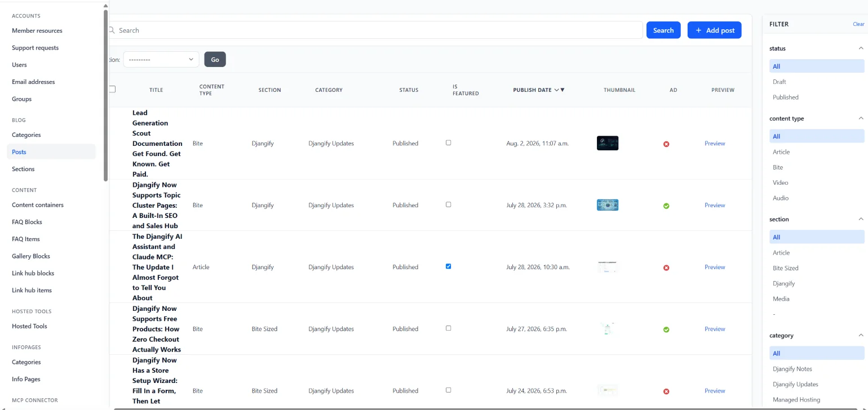Open Content containers in sidebar

click(38, 205)
